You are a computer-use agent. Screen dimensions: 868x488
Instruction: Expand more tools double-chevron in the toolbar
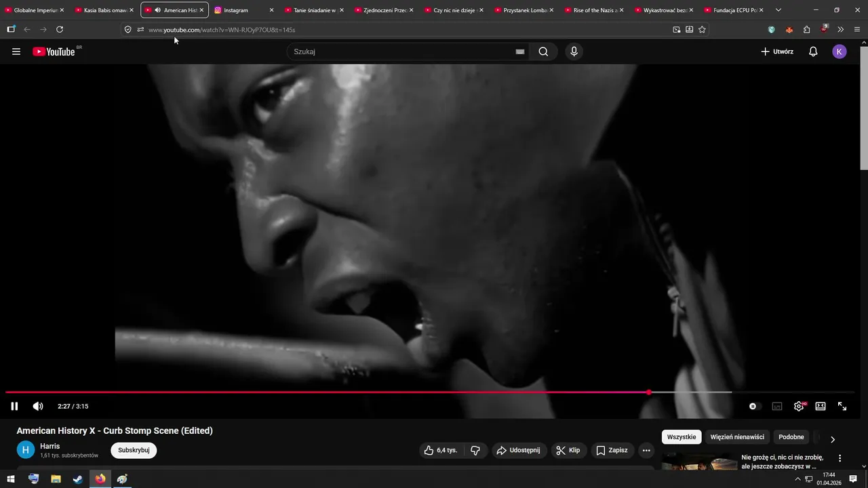(x=841, y=30)
